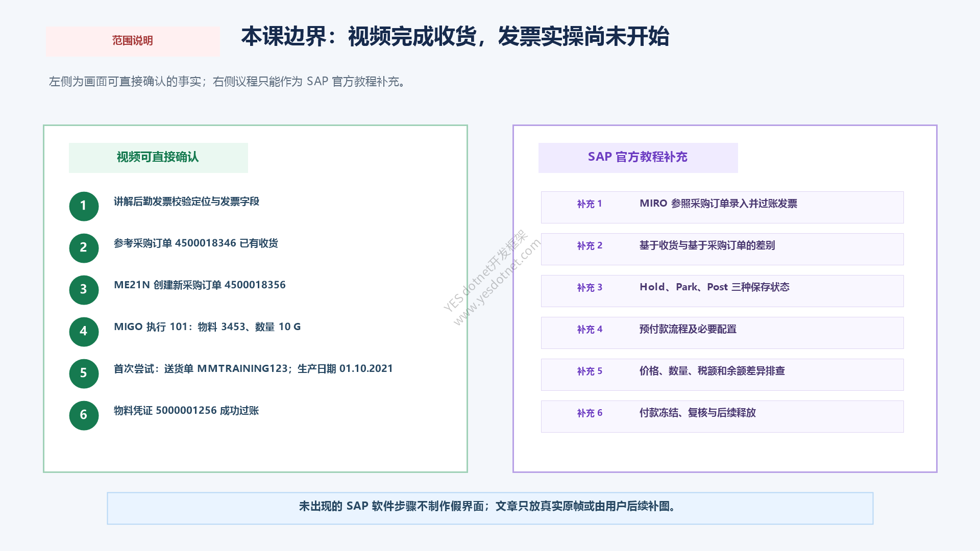This screenshot has height=551, width=980.
Task: Select text 价格、数量、税额和余额差异排查
Action: 712,371
